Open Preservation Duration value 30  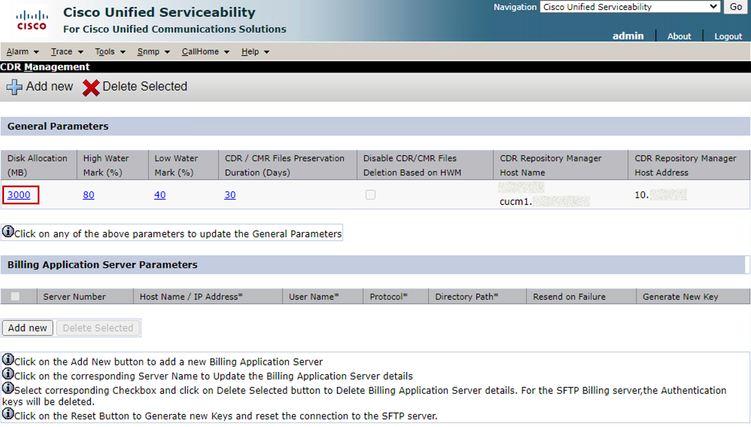pos(230,195)
